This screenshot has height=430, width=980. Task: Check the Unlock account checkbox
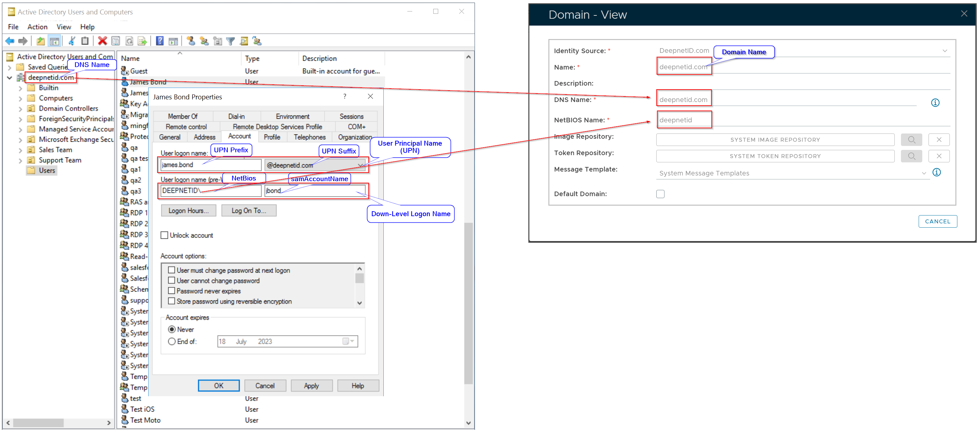click(x=164, y=235)
